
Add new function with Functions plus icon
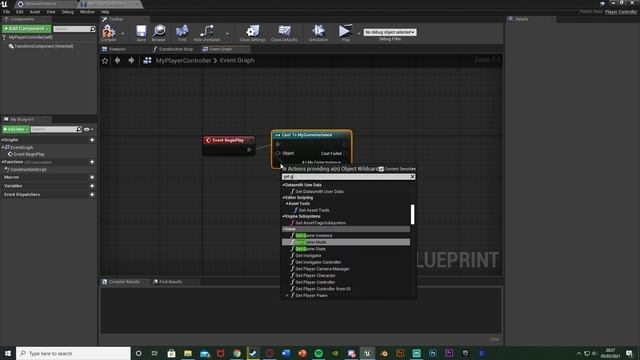pyautogui.click(x=92, y=162)
